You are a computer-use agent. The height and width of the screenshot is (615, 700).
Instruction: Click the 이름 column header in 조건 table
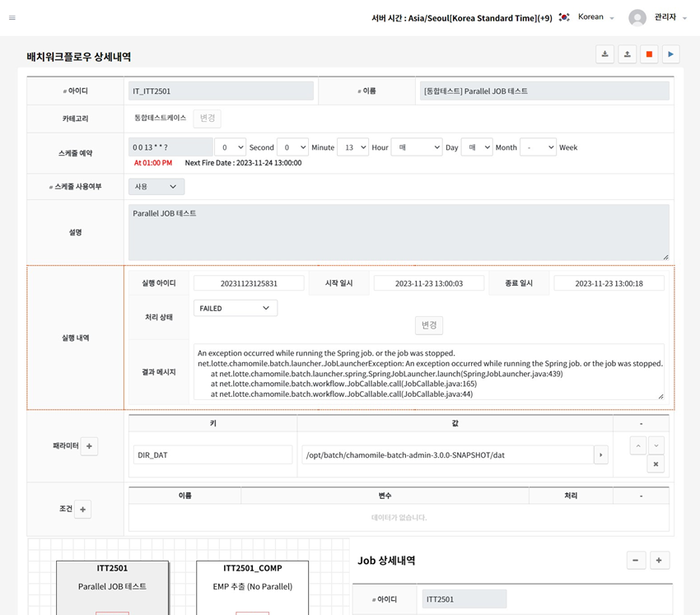click(184, 496)
